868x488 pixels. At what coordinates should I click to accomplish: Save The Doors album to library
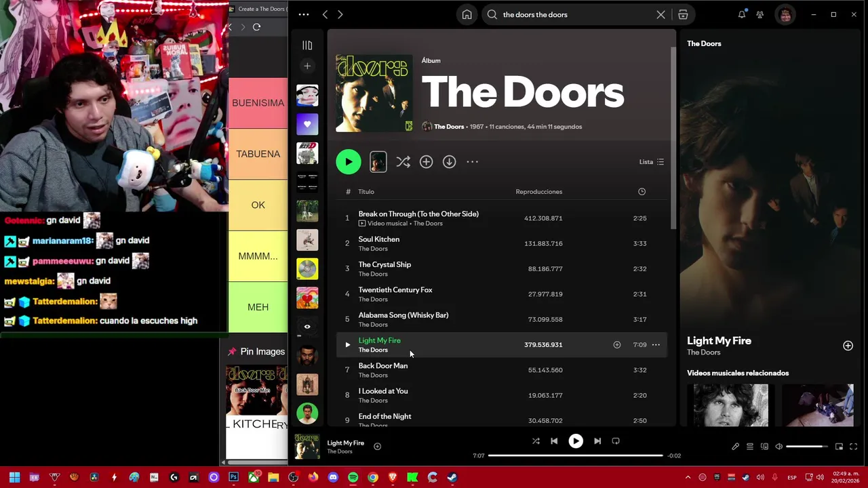pos(426,161)
